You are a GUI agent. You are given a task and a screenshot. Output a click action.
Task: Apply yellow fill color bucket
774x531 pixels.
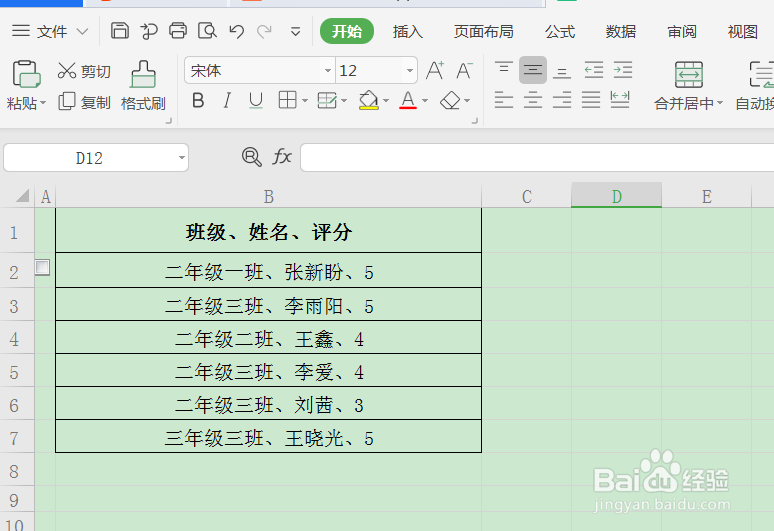[x=369, y=100]
